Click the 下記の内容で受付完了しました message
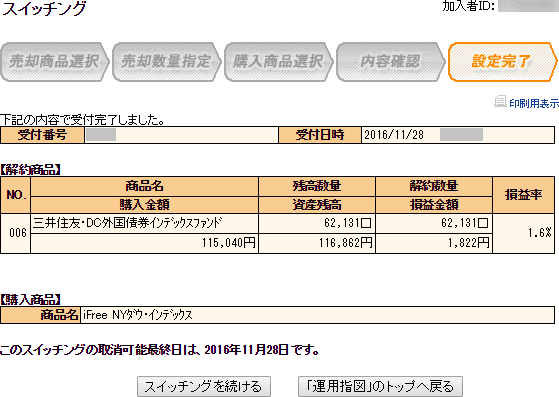The image size is (559, 397). pos(83,120)
